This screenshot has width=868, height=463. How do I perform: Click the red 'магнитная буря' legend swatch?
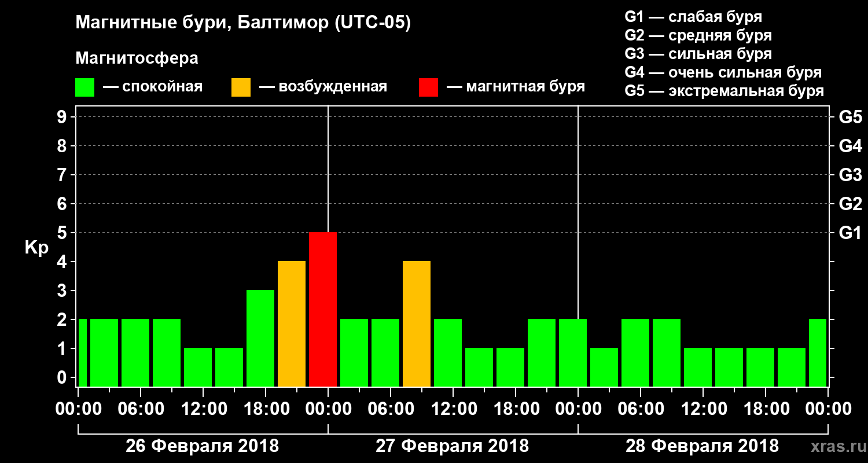tap(428, 87)
